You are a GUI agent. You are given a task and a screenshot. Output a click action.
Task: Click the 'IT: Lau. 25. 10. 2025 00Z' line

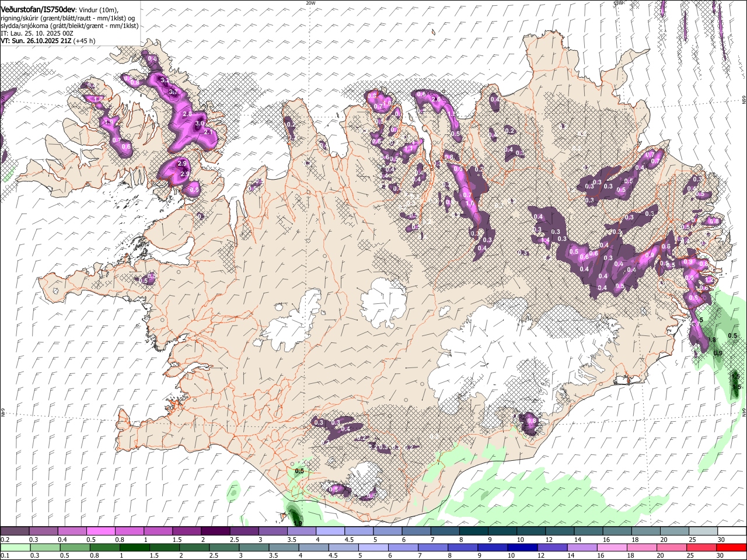pos(37,33)
